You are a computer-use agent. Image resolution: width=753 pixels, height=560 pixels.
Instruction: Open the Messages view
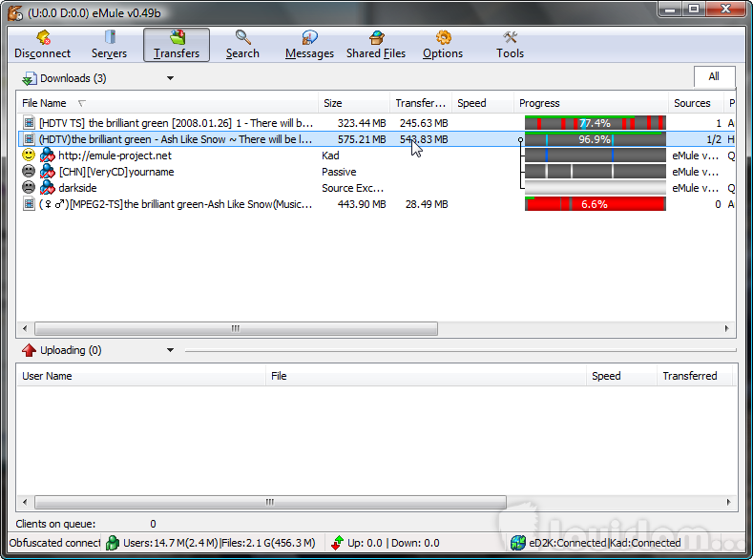click(309, 45)
